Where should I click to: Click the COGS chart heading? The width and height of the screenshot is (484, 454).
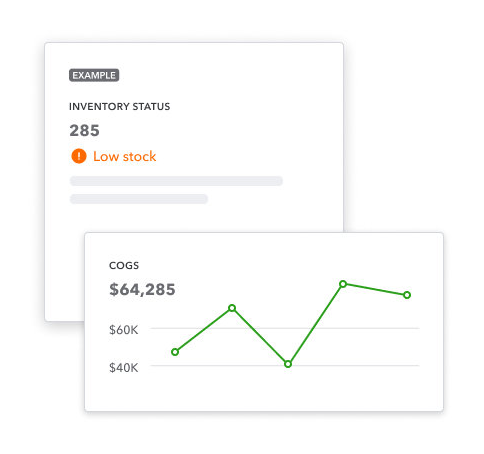point(124,266)
